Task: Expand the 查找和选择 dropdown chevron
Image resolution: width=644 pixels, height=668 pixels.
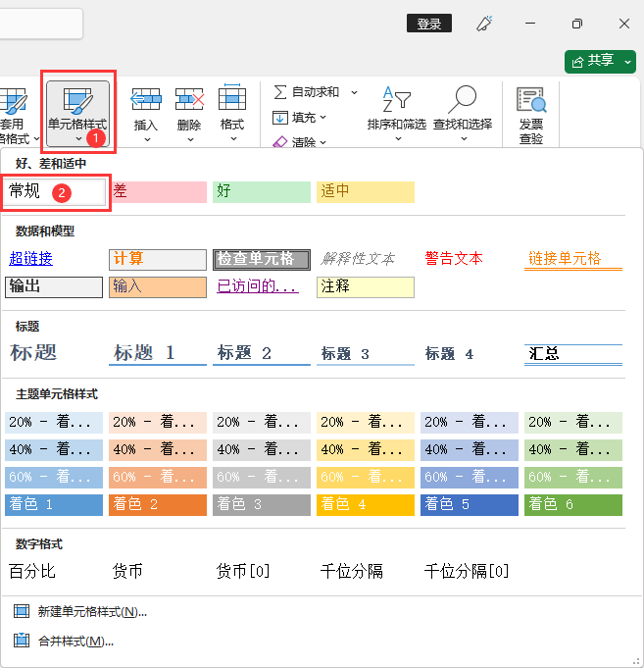Action: point(464,139)
